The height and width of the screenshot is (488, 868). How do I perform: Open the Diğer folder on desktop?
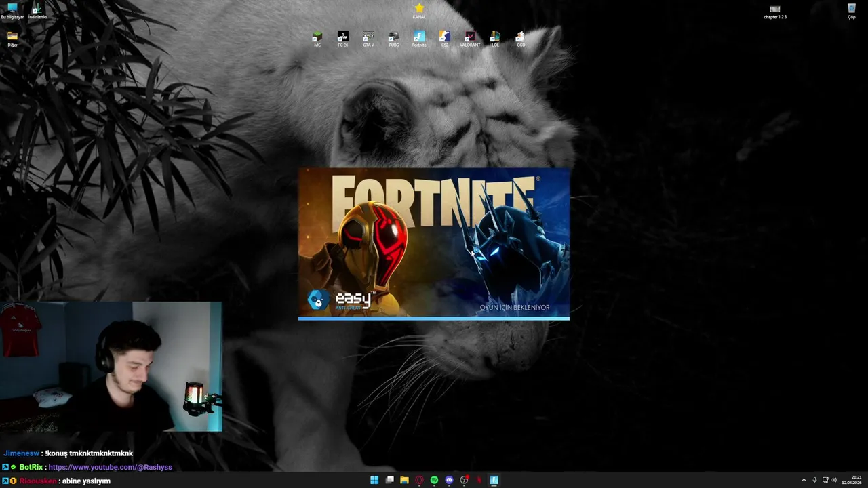click(x=12, y=39)
